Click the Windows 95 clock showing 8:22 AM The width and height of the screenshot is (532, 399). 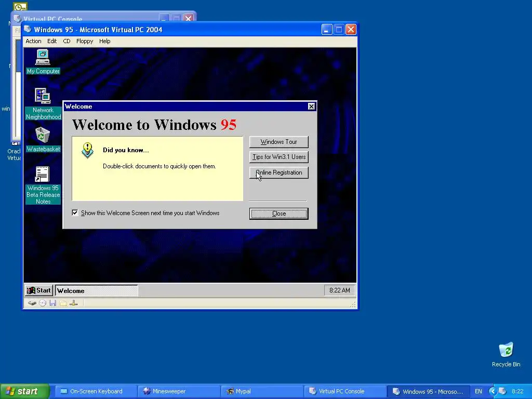tap(340, 290)
